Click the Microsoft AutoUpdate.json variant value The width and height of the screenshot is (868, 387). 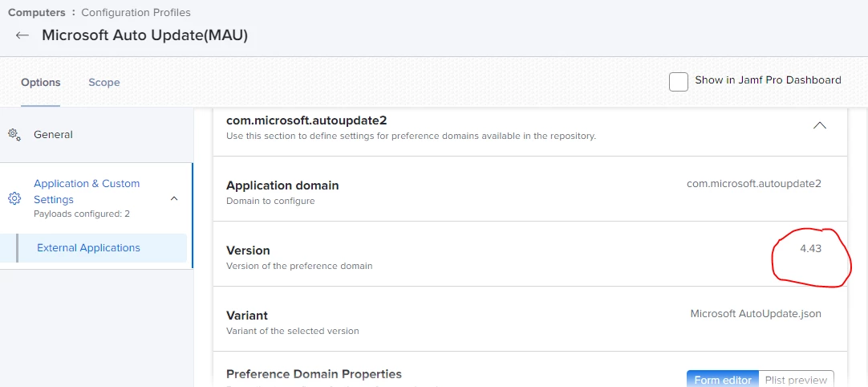[x=756, y=314]
